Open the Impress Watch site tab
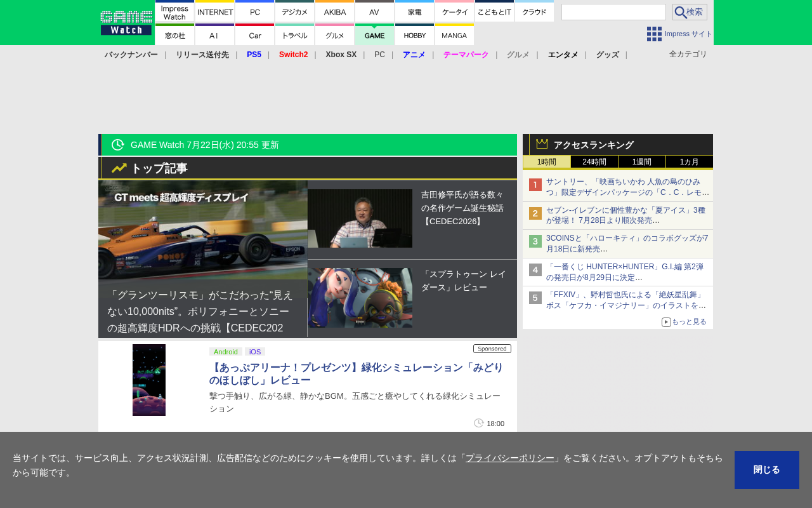812x508 pixels. pos(174,11)
